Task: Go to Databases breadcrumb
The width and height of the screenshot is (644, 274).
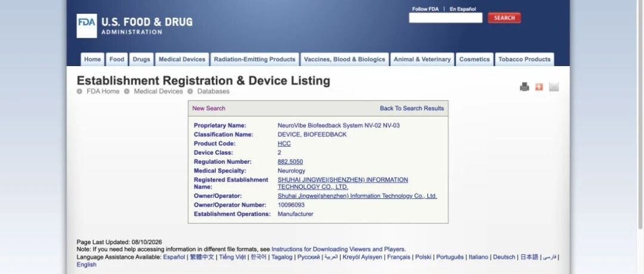Action: (213, 92)
